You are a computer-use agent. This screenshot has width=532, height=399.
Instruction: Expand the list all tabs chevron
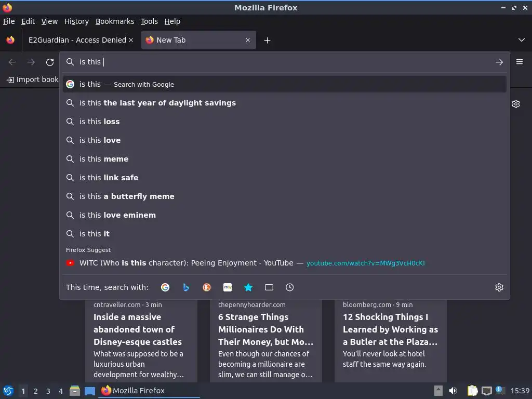click(522, 40)
